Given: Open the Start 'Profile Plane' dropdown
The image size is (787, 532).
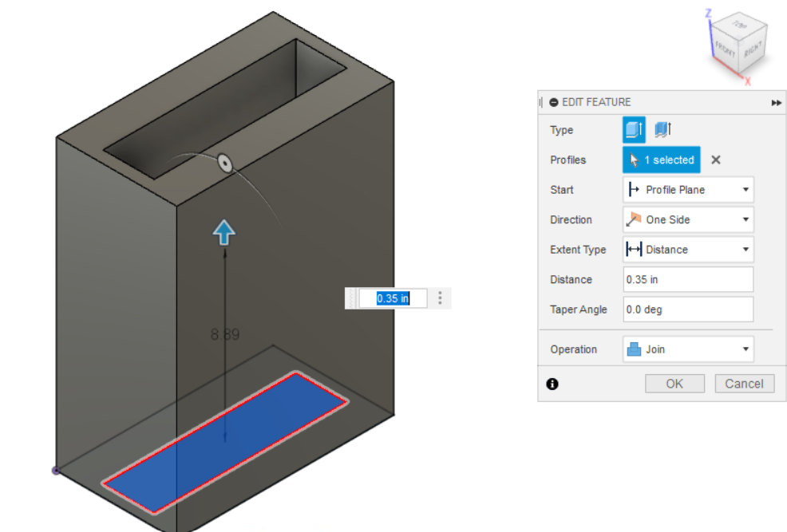Looking at the screenshot, I should [688, 190].
